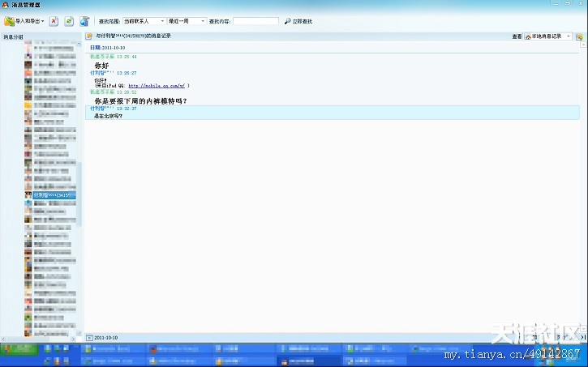
Task: Click the 日期:2011-10-10 date header
Action: click(108, 48)
